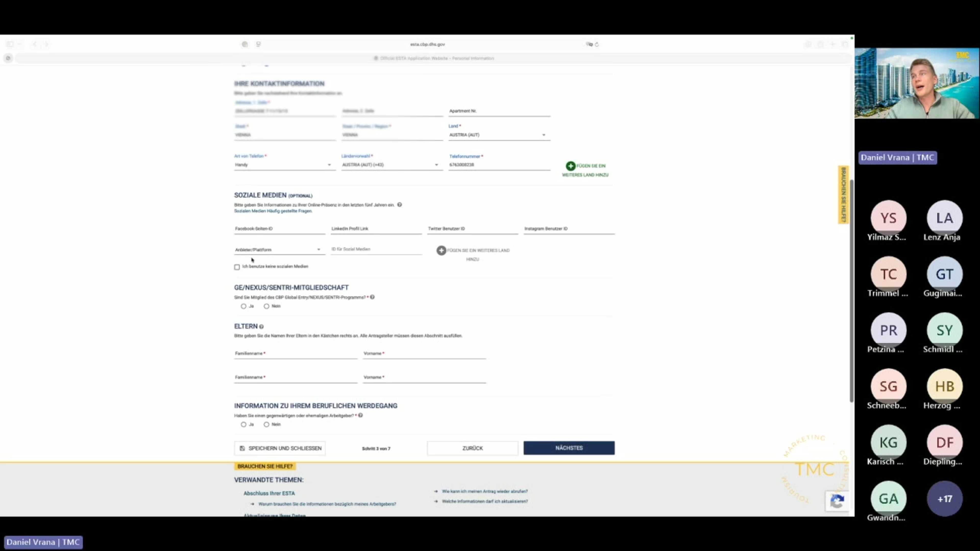Open 'Wie kann ich meinen Antrag' link

(485, 491)
